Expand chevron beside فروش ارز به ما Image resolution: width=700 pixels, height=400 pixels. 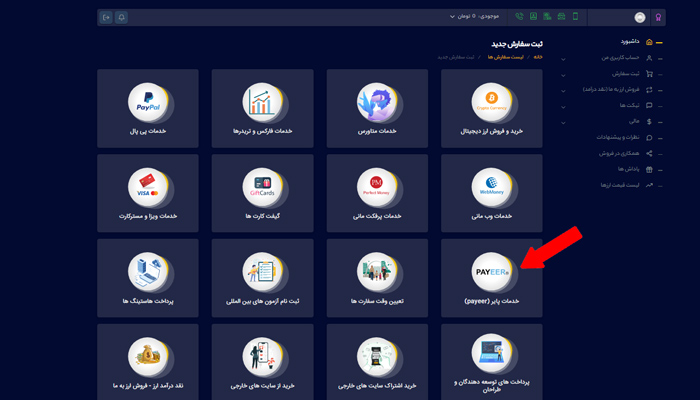coord(563,91)
